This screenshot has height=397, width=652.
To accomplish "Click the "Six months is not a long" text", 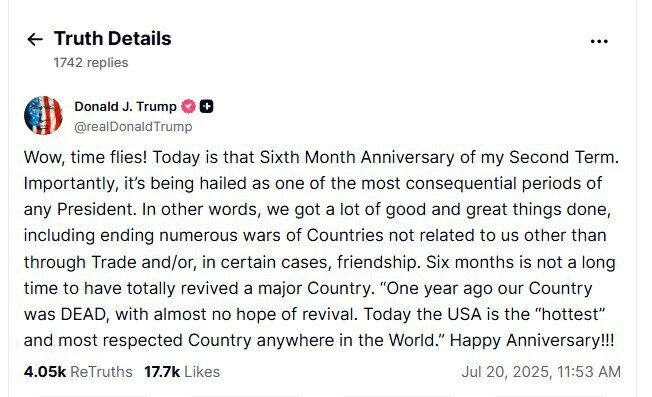I will pos(521,262).
